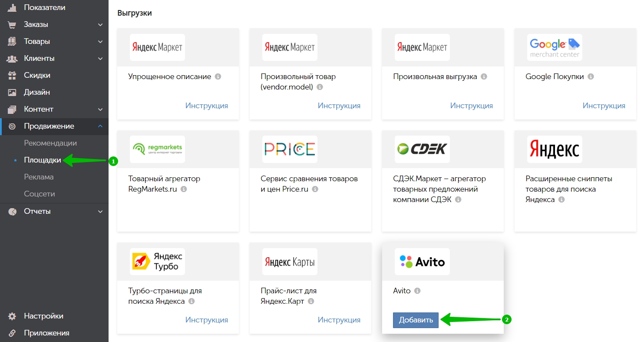Screen dimensions: 644x342
Task: Click the shopping cart icon for Заказы
Action: click(12, 24)
